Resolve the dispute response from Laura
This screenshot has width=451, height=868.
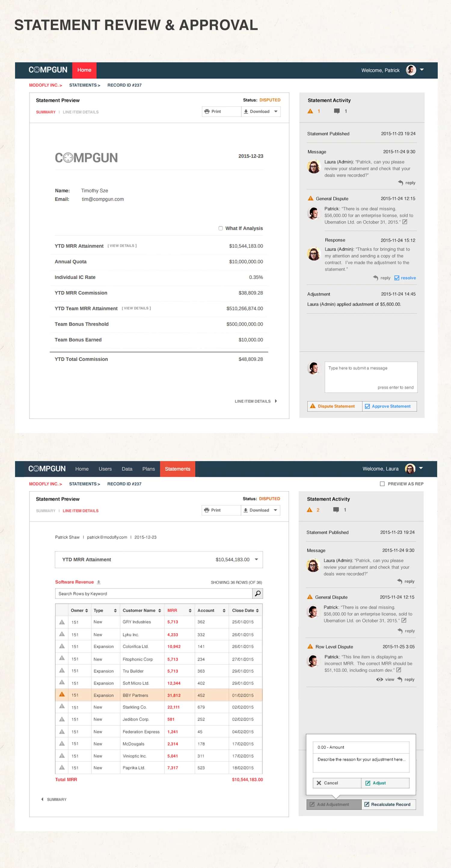click(405, 278)
